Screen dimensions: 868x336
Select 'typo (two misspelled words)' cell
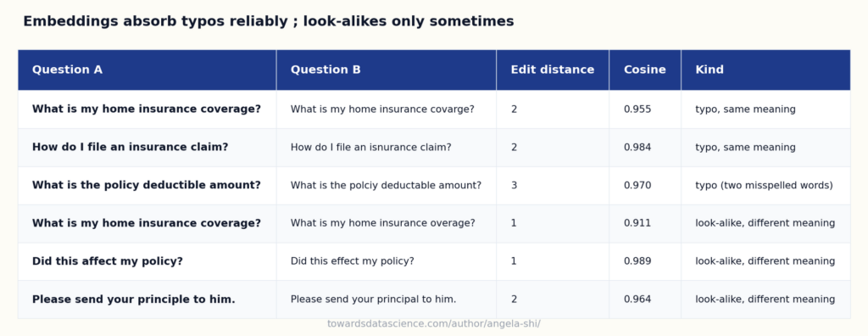tap(765, 185)
